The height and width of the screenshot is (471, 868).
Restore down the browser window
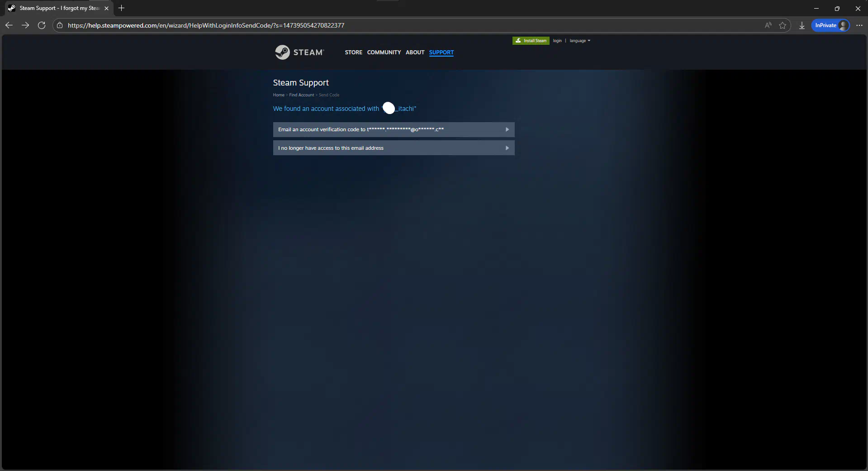837,8
